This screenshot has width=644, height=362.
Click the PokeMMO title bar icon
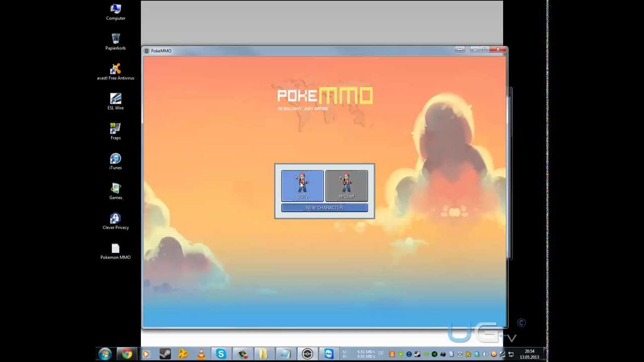(x=146, y=51)
